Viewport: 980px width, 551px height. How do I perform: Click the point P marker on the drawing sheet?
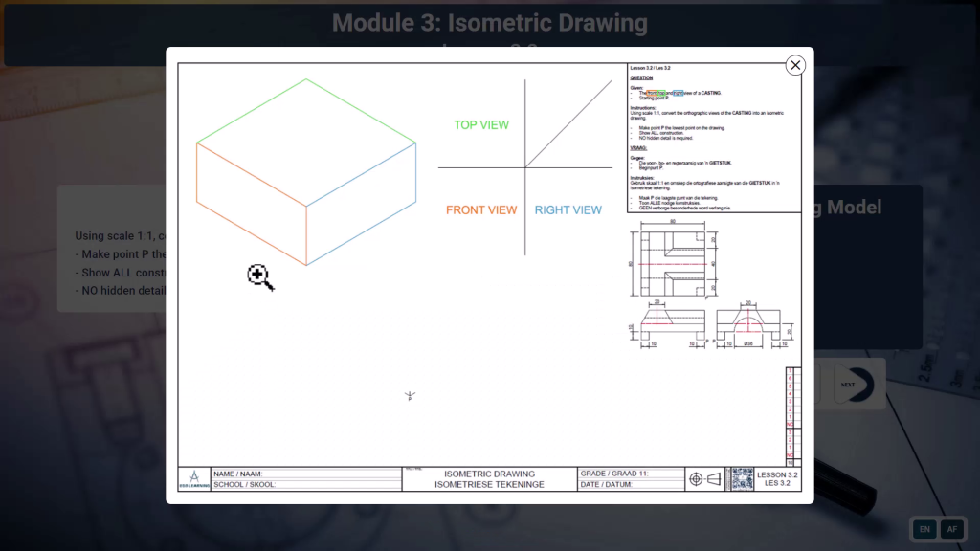point(410,394)
